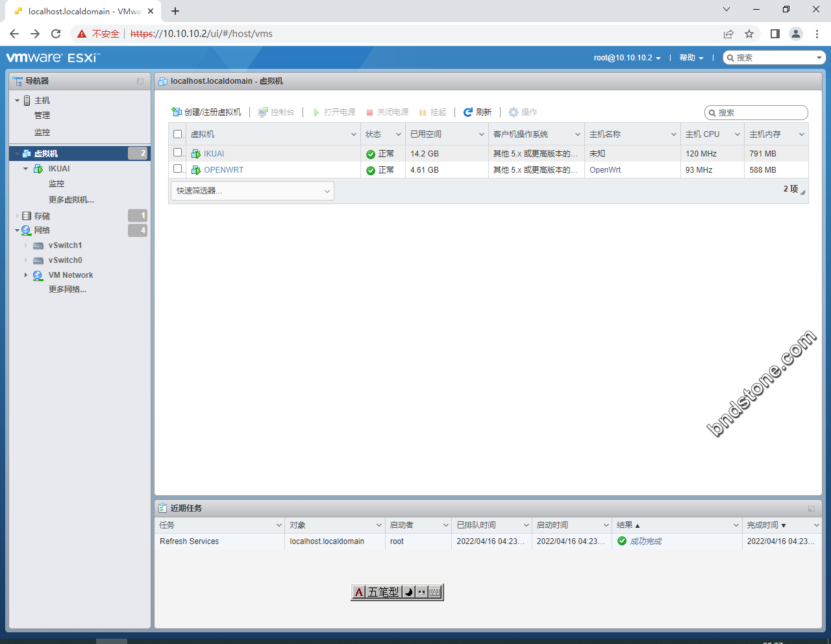Open the Status (状态) column dropdown arrow
This screenshot has width=831, height=644.
click(399, 134)
